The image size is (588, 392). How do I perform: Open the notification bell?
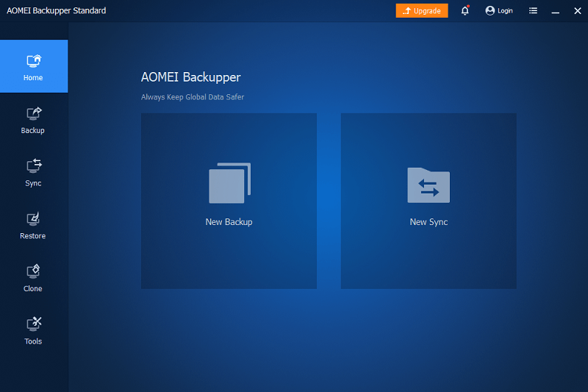point(465,11)
